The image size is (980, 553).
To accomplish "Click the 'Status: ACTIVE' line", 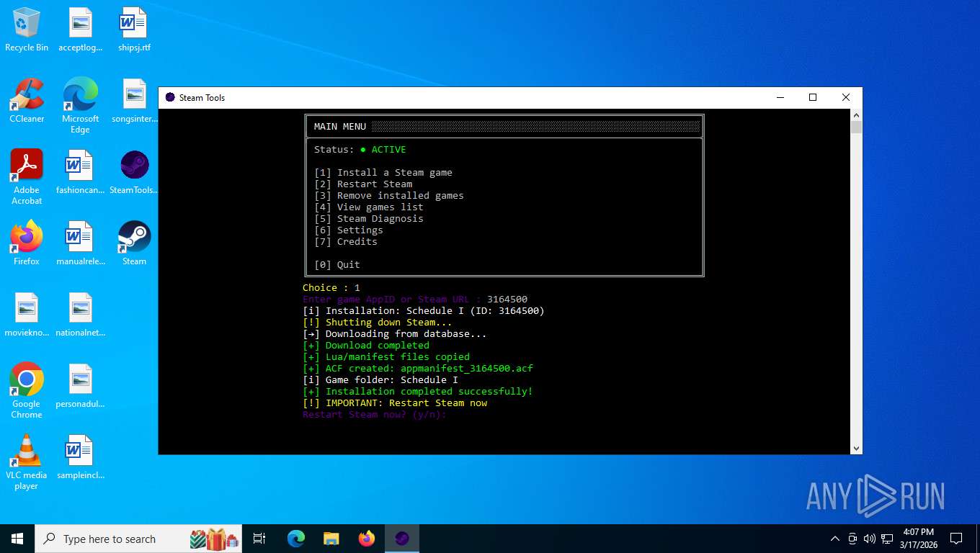I will tap(360, 149).
